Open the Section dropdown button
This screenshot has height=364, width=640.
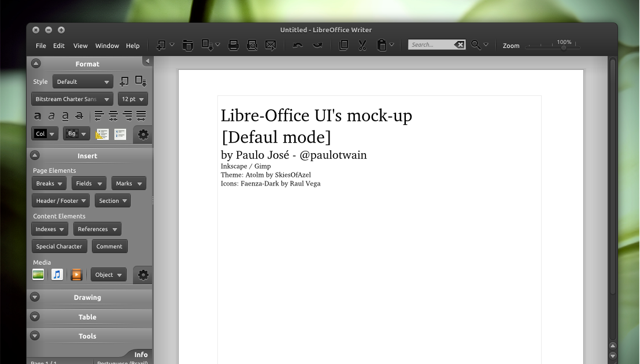coord(113,200)
